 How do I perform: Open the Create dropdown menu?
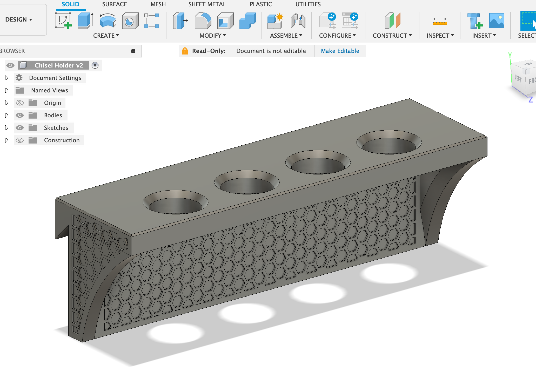tap(106, 36)
